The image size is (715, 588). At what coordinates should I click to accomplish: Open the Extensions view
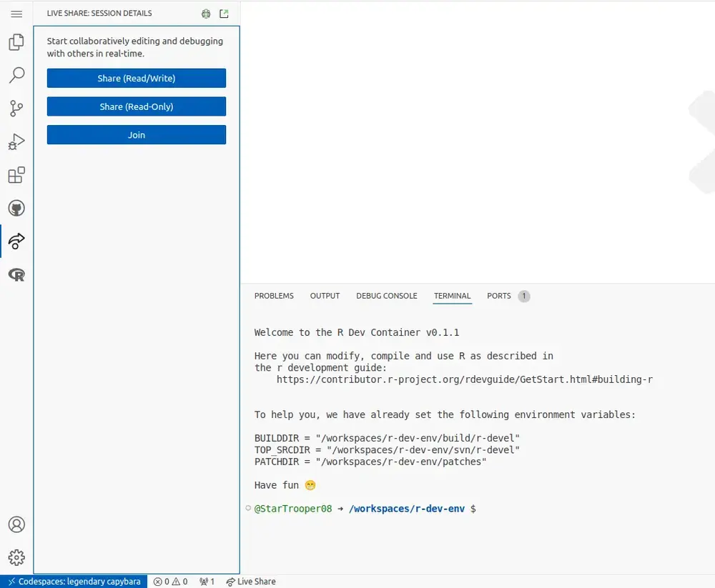point(16,175)
